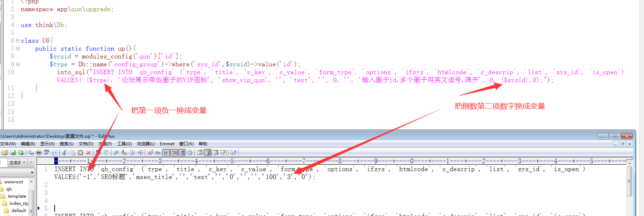This screenshot has width=644, height=216.
Task: Open the Emmet menu
Action: coord(167,144)
